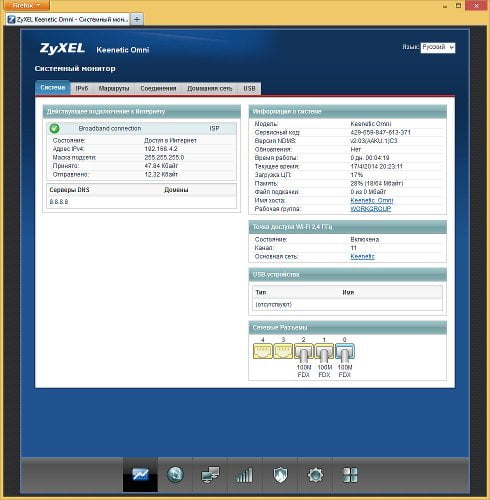Open the Wi-Fi signal bars icon
The height and width of the screenshot is (500, 490).
click(245, 474)
